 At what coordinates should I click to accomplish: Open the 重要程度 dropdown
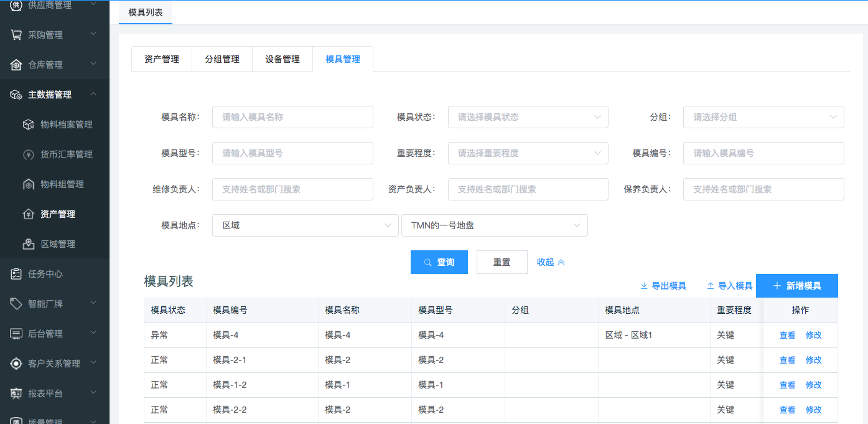pyautogui.click(x=528, y=153)
